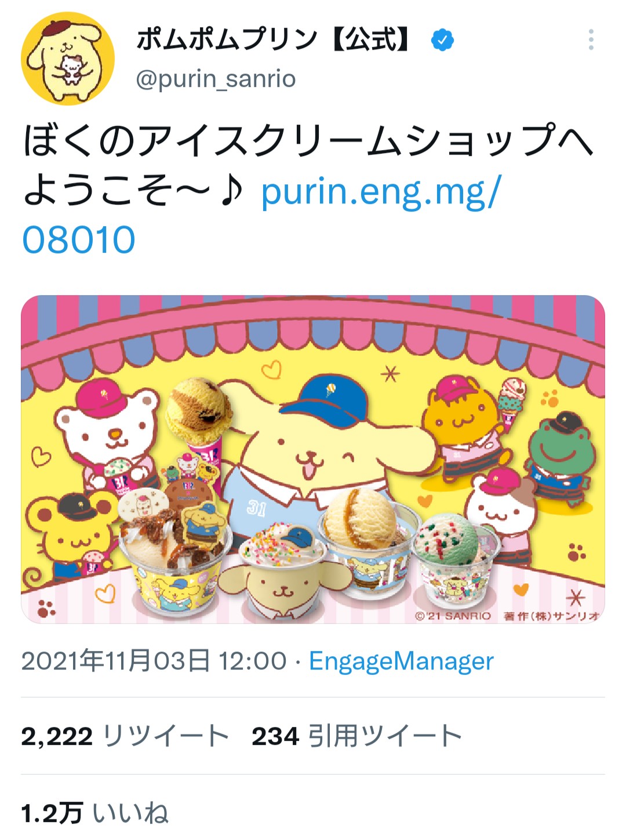Show the 1.2万 likes list
Viewport: 626px width, 840px height.
click(x=95, y=813)
